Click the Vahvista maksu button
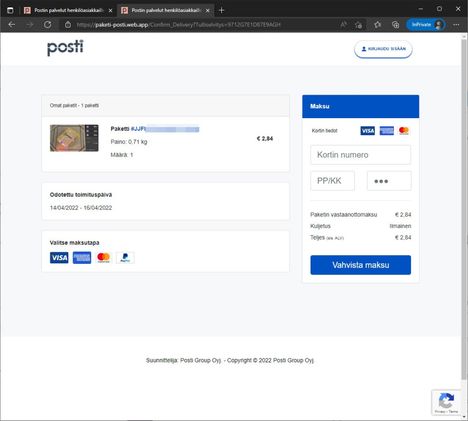 361,265
